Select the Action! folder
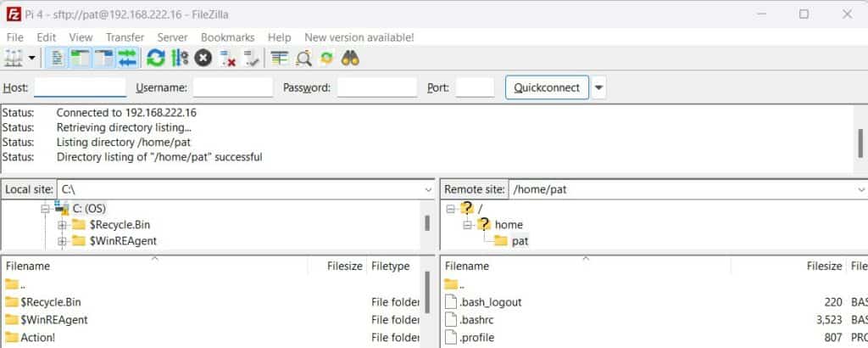Viewport: 868px width, 348px height. 37,338
